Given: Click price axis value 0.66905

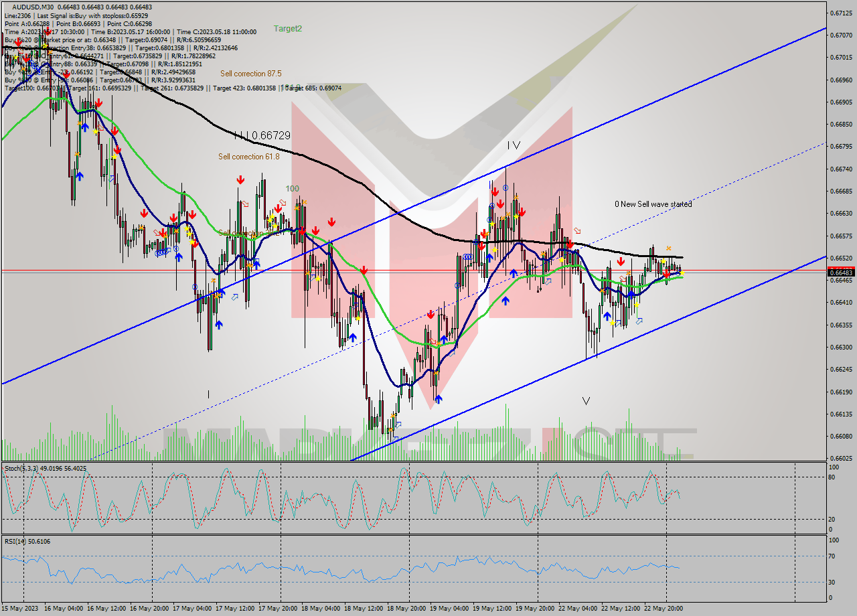Looking at the screenshot, I should click(840, 102).
